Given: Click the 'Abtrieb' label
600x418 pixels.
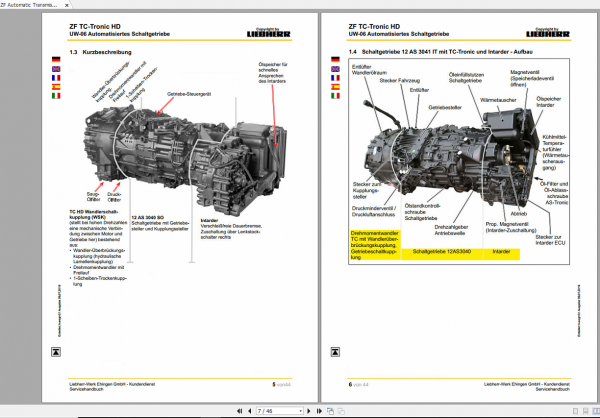Looking at the screenshot, I should pos(518,214).
